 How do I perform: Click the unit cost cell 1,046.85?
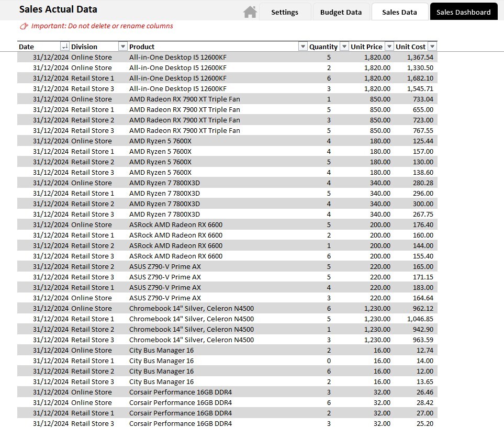point(420,319)
